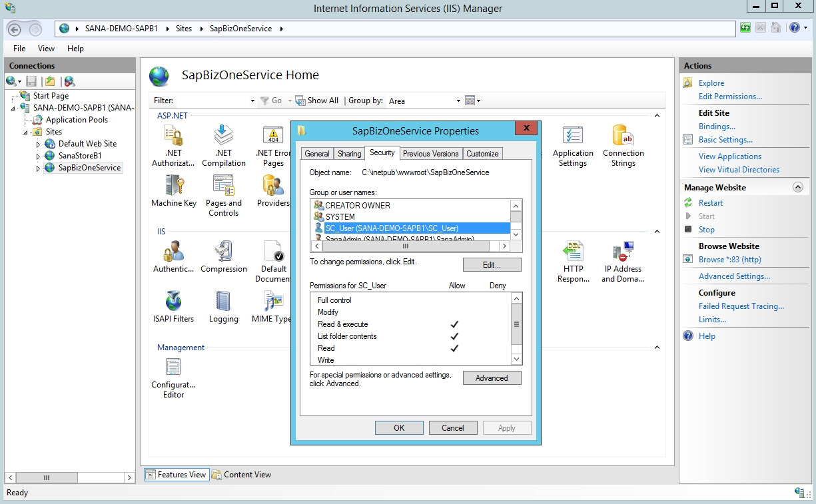Click Browse *:83 (http) link
The height and width of the screenshot is (504, 816).
(729, 260)
